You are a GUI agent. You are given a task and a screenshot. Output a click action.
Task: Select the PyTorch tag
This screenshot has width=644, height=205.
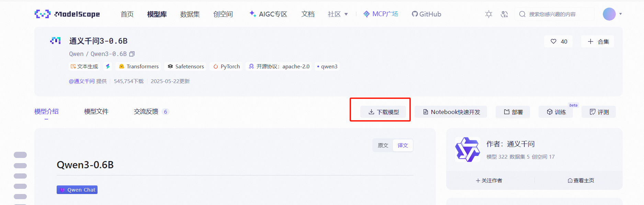[x=227, y=66]
